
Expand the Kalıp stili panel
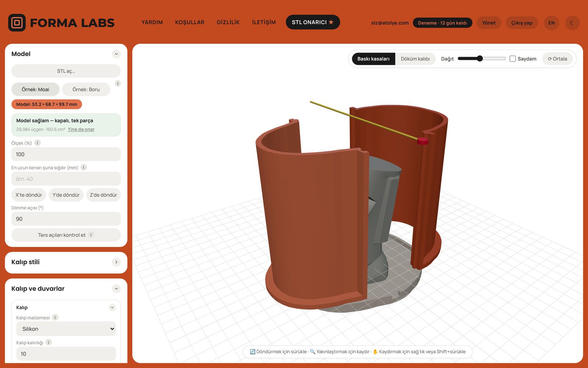[116, 262]
